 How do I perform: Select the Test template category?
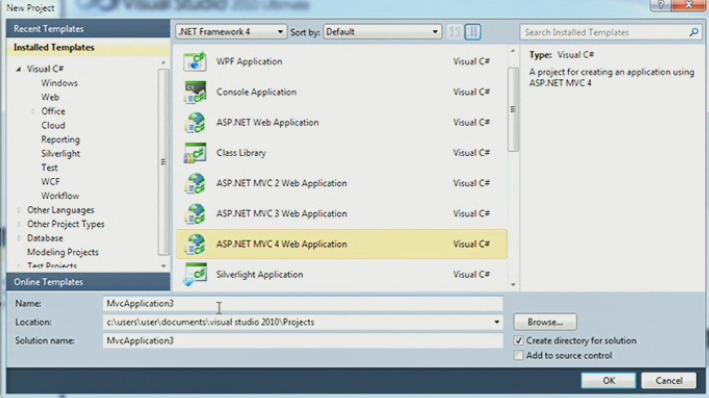point(49,167)
